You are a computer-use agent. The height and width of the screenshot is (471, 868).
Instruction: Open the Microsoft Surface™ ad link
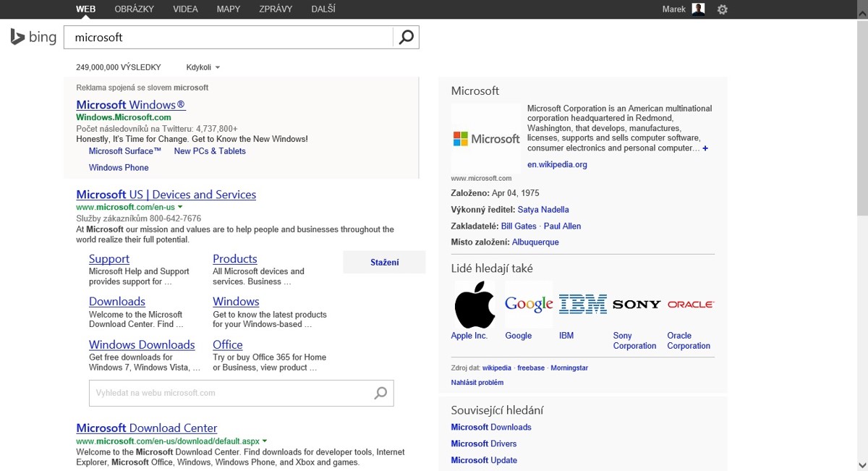[x=126, y=151]
